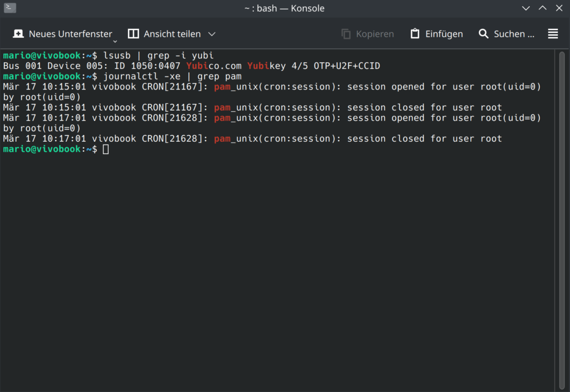Click the USB ID '1050:0407'

click(x=156, y=66)
